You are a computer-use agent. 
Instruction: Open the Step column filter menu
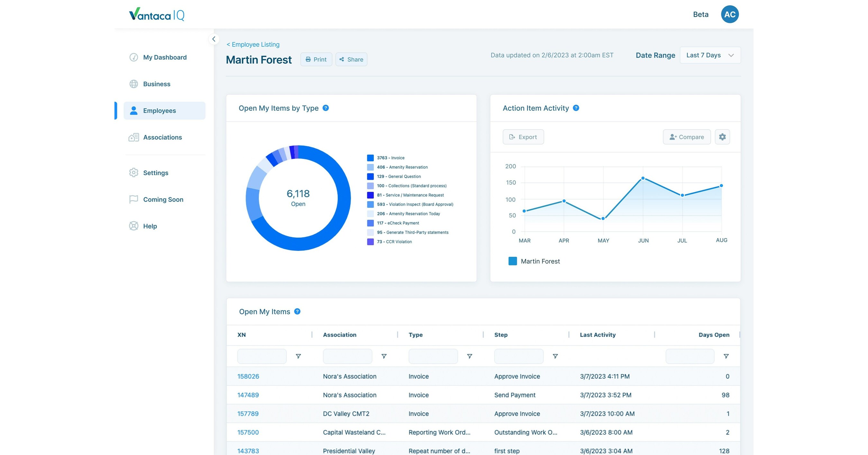coord(555,356)
